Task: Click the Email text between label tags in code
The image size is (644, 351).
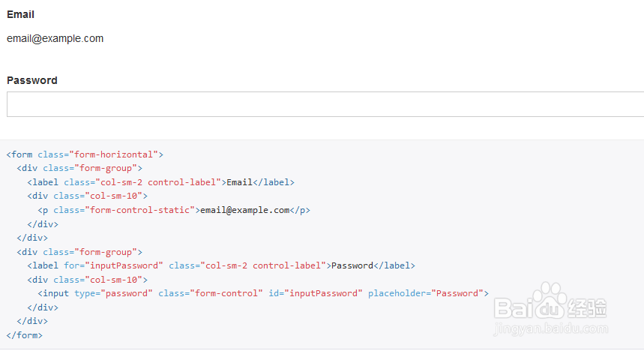Action: pos(239,182)
